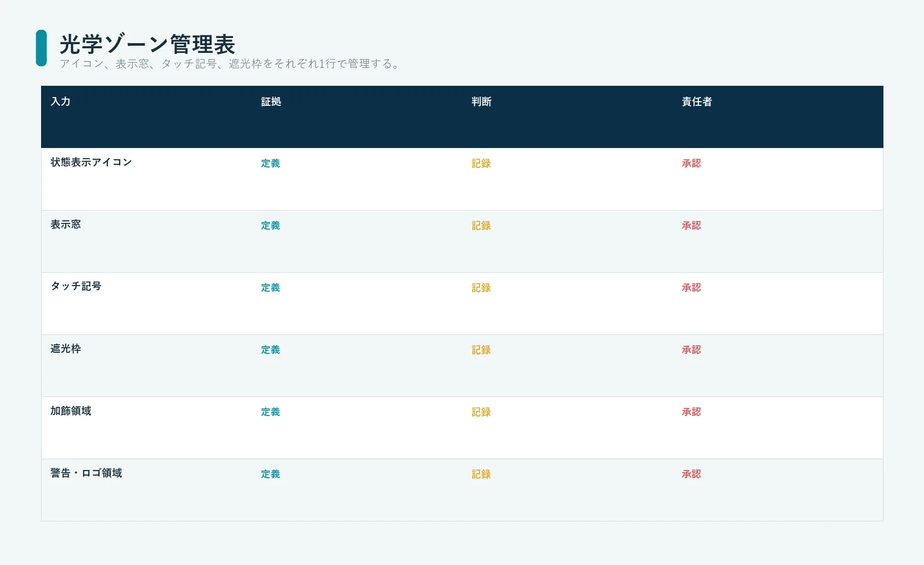Select the 加飾領域 row label

coord(71,411)
